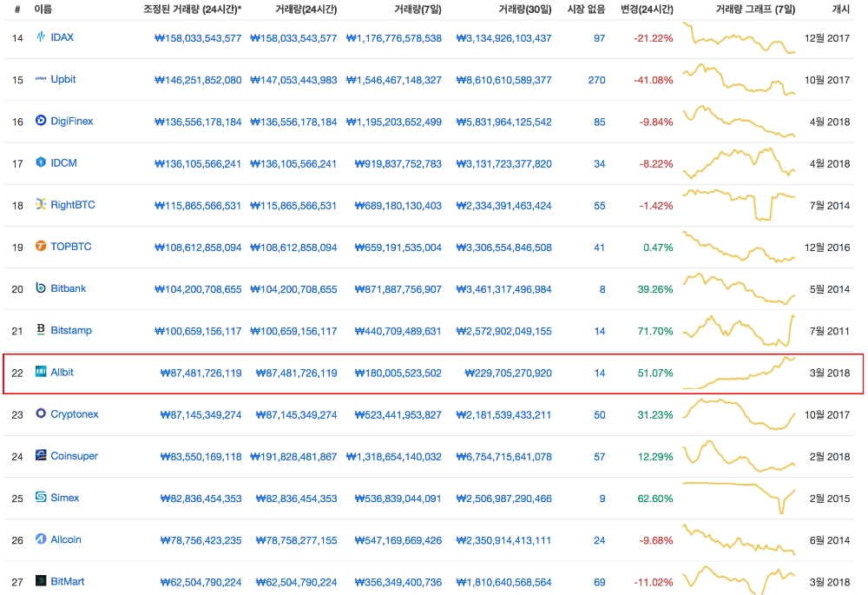Sort by 거래량(24시간) column header

coord(306,9)
